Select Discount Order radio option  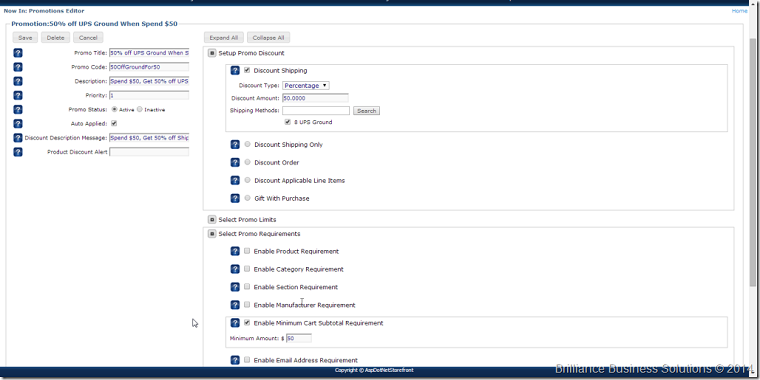(x=248, y=162)
